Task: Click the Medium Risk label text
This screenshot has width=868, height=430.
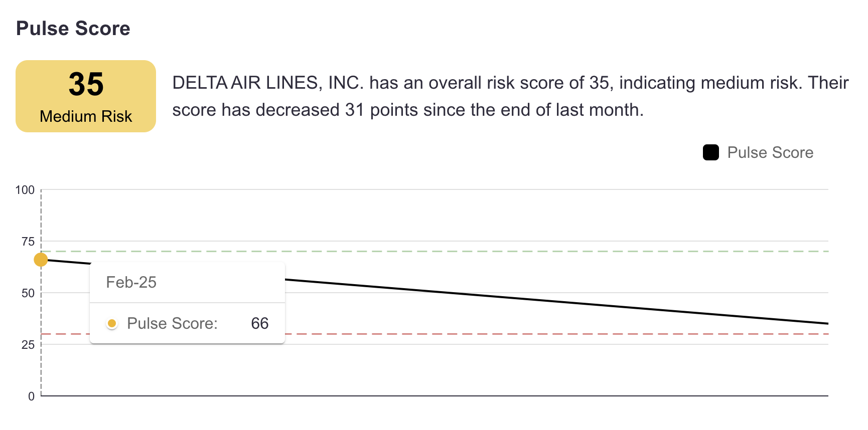Action: (x=86, y=116)
